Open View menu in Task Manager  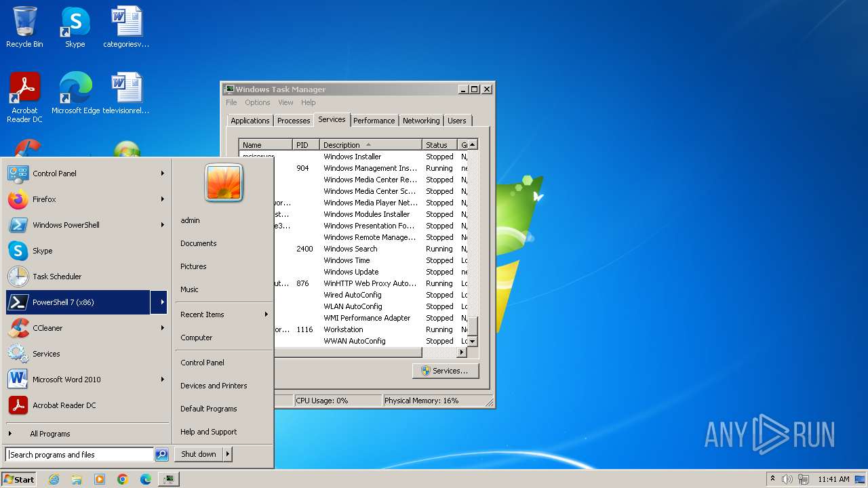(x=285, y=102)
